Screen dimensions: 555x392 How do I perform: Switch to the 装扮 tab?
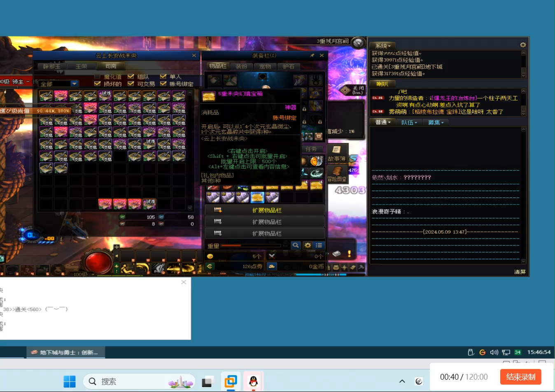pos(241,66)
